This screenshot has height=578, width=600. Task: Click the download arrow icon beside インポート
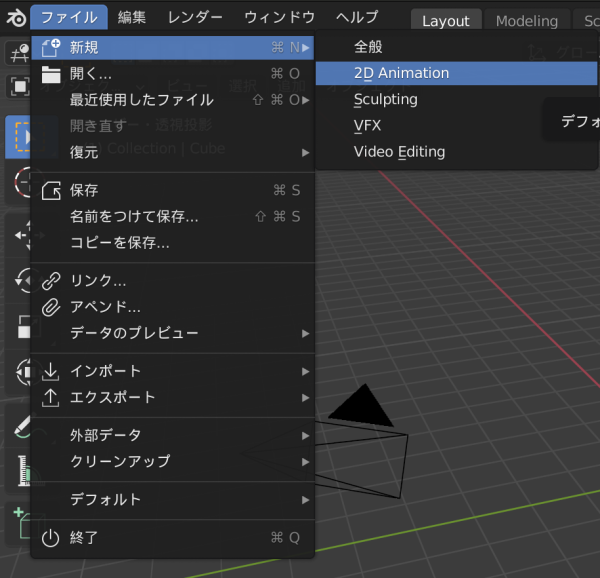[51, 371]
